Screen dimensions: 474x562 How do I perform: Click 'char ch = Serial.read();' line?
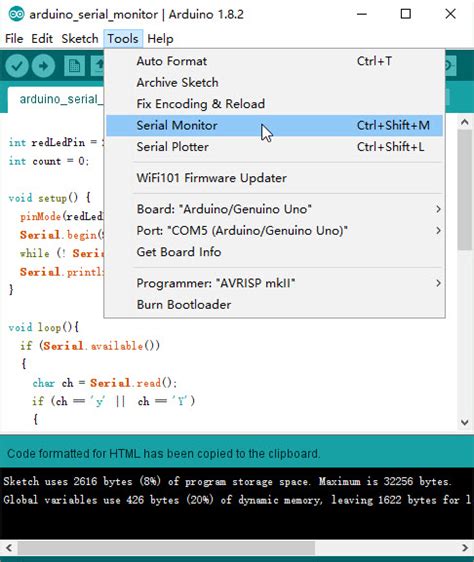pyautogui.click(x=105, y=383)
